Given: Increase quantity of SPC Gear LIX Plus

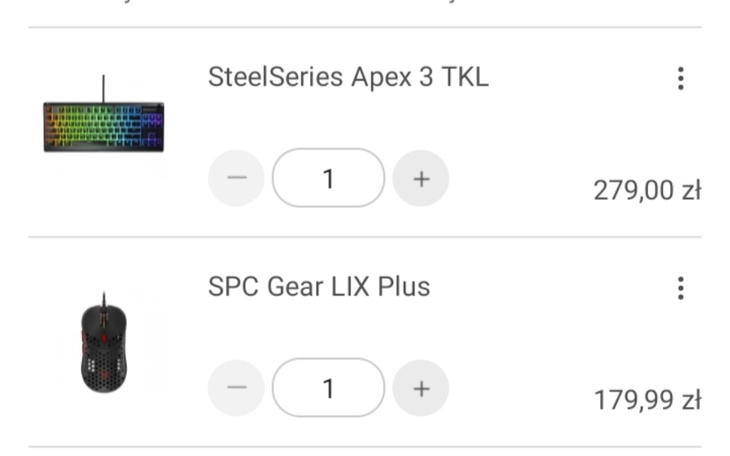Looking at the screenshot, I should 421,388.
